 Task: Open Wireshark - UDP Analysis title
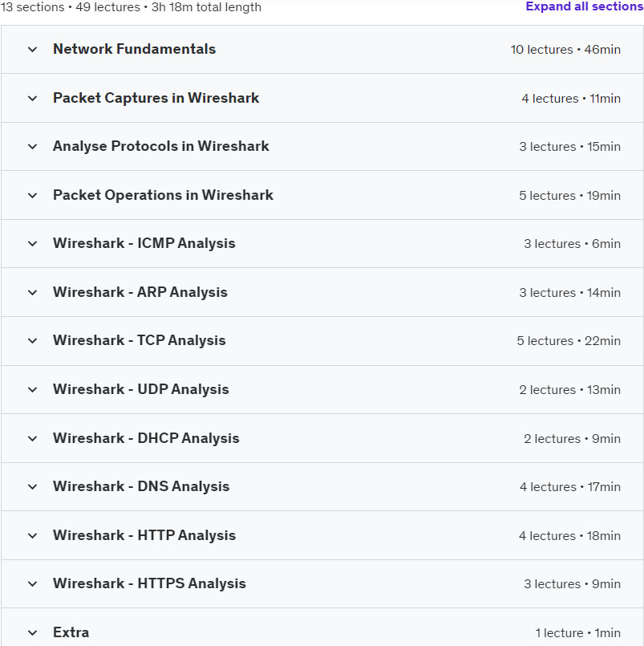pos(141,389)
